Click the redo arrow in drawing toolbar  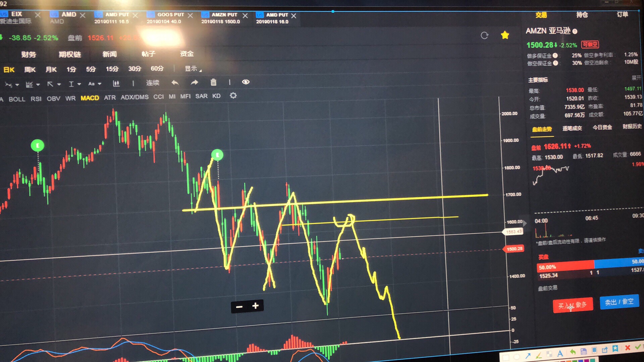(195, 82)
